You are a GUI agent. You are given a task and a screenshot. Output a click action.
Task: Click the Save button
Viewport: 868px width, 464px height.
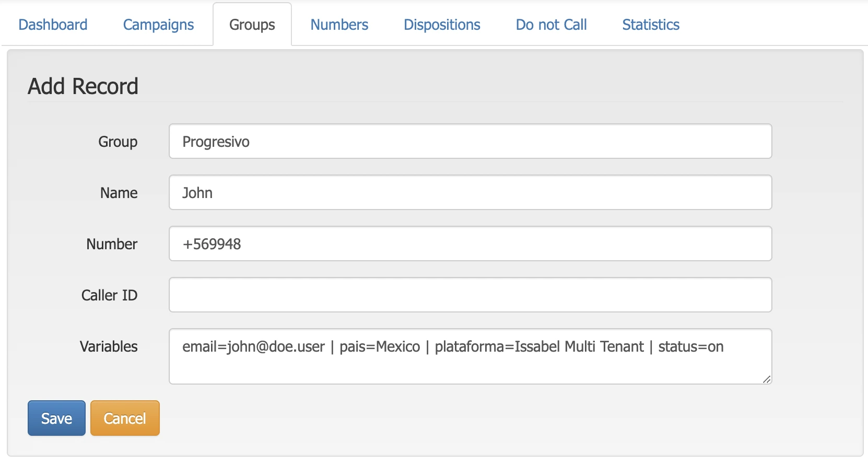pos(56,418)
